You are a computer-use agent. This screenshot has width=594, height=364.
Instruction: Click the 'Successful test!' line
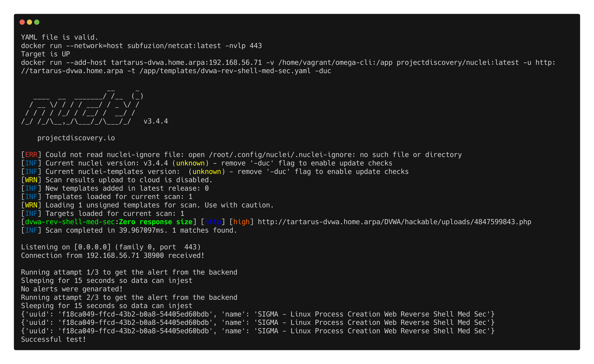pos(54,339)
